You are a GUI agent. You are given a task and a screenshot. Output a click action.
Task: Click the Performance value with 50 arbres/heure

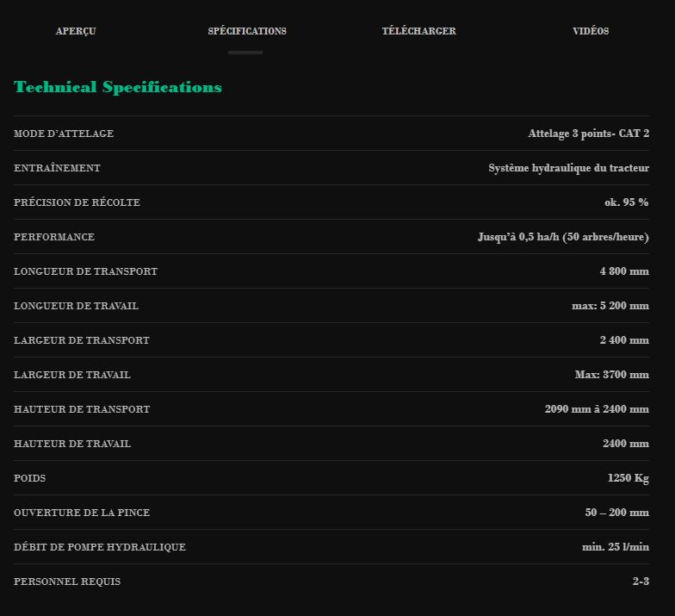pos(563,237)
